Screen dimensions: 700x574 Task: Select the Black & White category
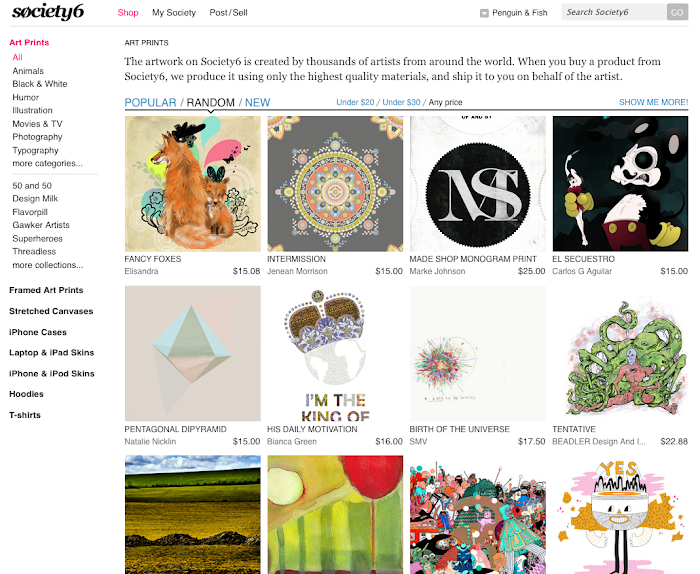tap(40, 84)
